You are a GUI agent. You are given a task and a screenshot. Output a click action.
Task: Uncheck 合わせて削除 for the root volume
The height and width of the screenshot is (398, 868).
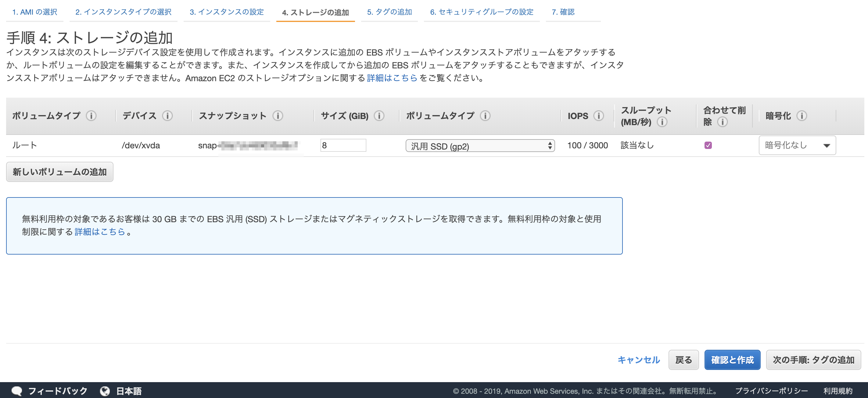point(708,145)
